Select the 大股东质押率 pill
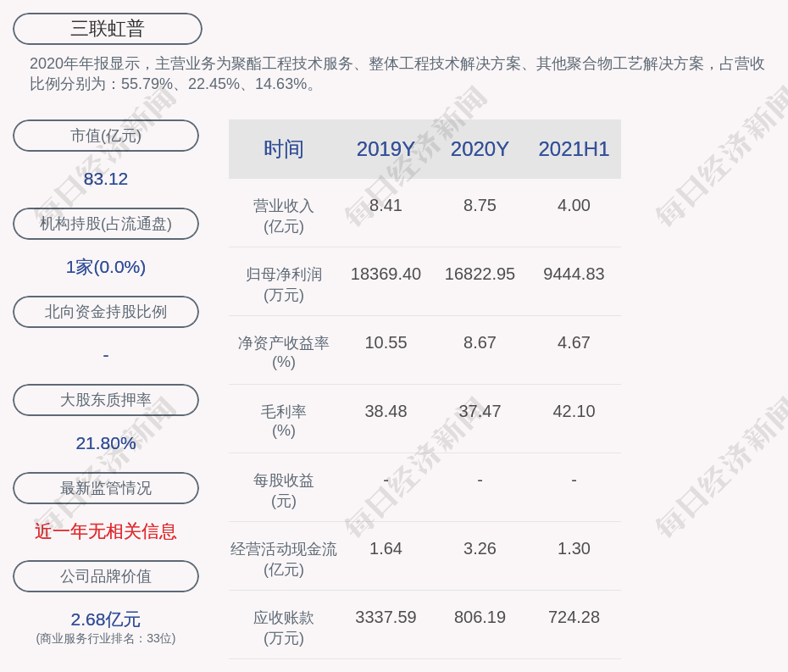Viewport: 788px width, 672px height. pyautogui.click(x=106, y=400)
